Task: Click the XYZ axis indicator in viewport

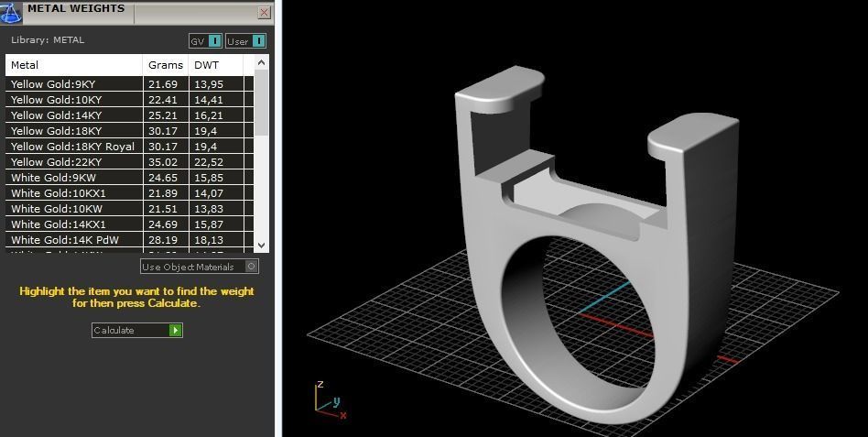Action: (330, 399)
